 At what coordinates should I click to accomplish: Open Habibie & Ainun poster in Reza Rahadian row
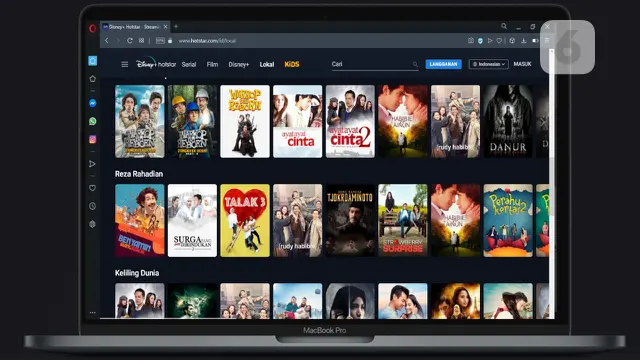click(456, 220)
